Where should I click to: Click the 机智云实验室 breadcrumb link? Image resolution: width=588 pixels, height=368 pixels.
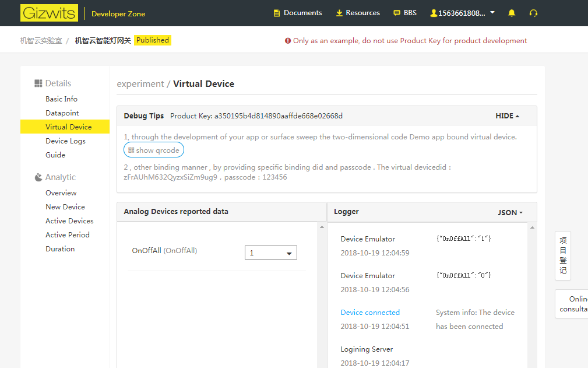(41, 41)
